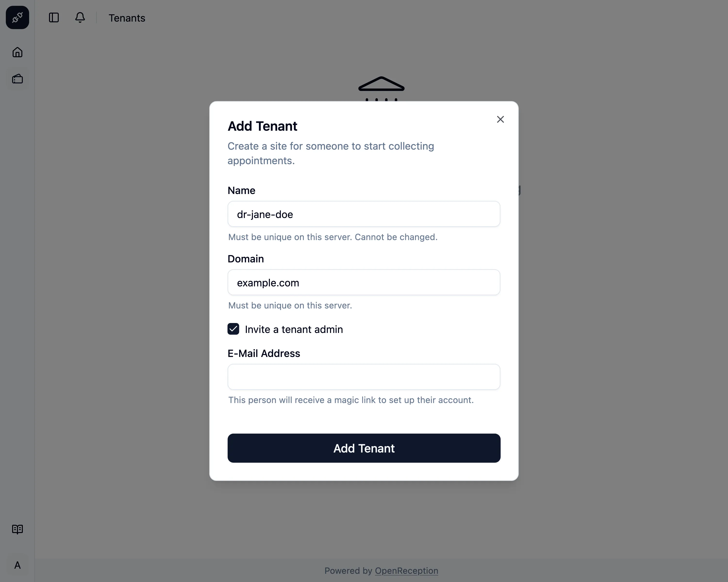The image size is (728, 582).
Task: Click the E-Mail Address label
Action: coord(264,353)
